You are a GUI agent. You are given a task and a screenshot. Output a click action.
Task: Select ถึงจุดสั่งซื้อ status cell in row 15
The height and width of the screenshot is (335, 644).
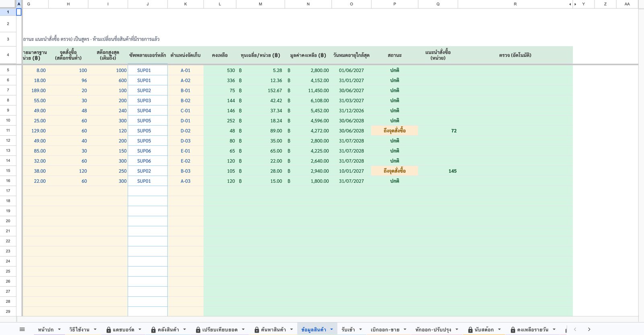point(394,171)
